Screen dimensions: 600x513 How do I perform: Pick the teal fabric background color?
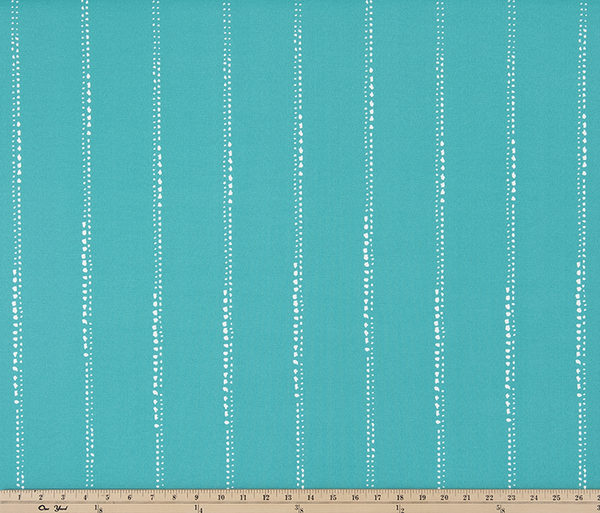tap(190, 250)
